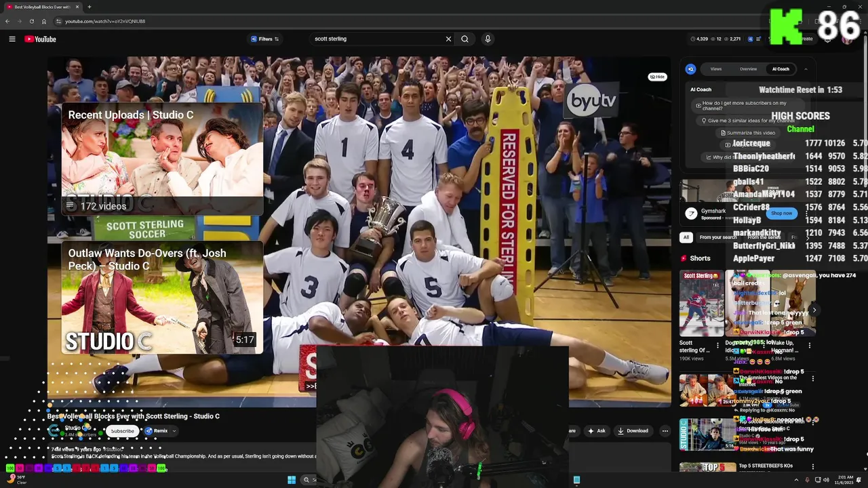
Task: Download the video with the Download button
Action: click(633, 431)
